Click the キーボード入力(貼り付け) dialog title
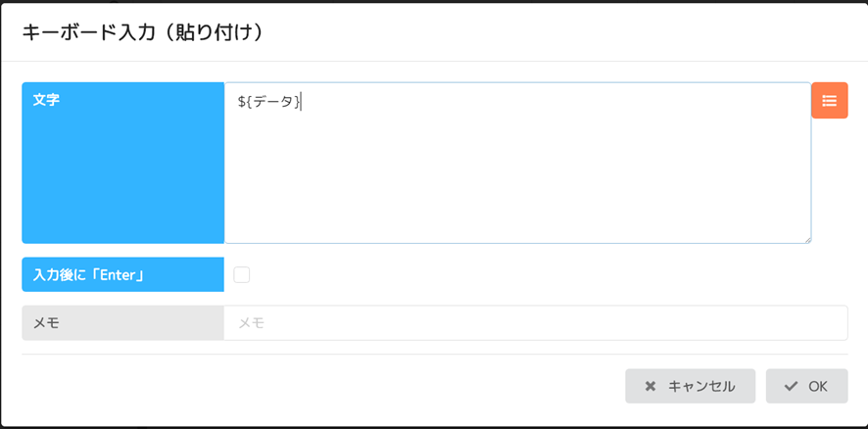The width and height of the screenshot is (868, 429). click(142, 32)
